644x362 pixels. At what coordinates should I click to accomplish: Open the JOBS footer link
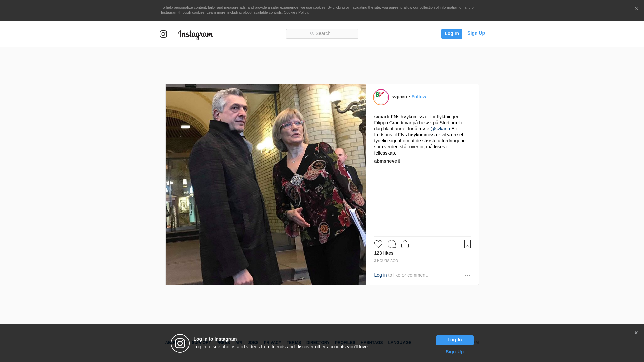(253, 343)
